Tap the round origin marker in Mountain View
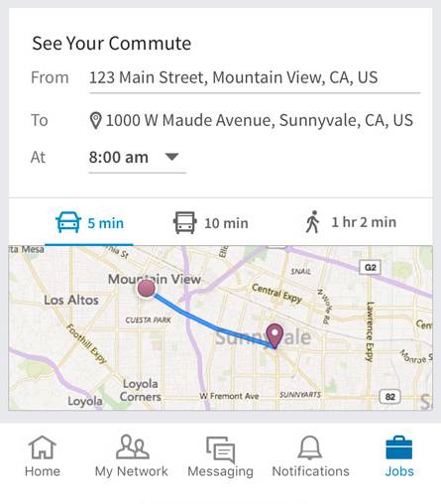Image resolution: width=441 pixels, height=504 pixels. [x=146, y=289]
